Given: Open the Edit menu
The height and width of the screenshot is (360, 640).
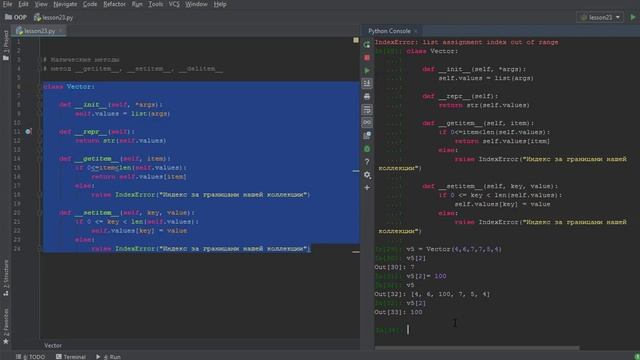Looking at the screenshot, I should click(x=23, y=4).
